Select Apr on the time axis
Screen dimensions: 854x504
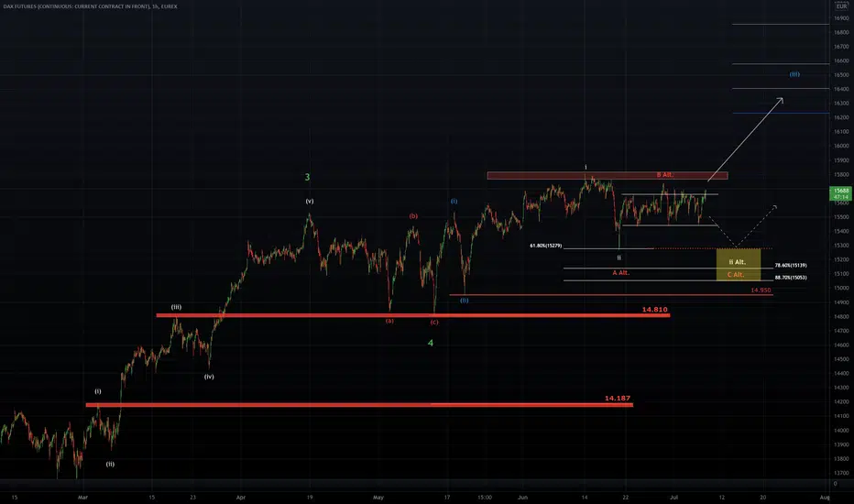pyautogui.click(x=241, y=497)
